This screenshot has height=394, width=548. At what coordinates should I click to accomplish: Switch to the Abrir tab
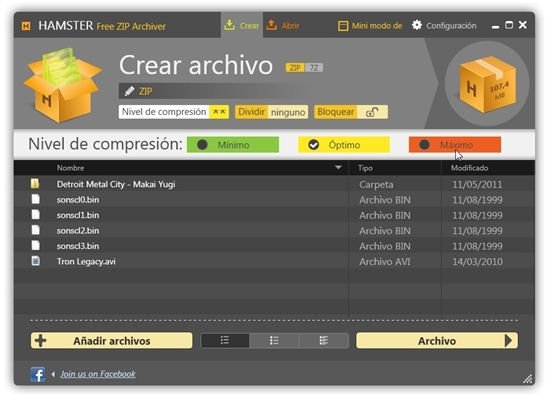pyautogui.click(x=283, y=25)
